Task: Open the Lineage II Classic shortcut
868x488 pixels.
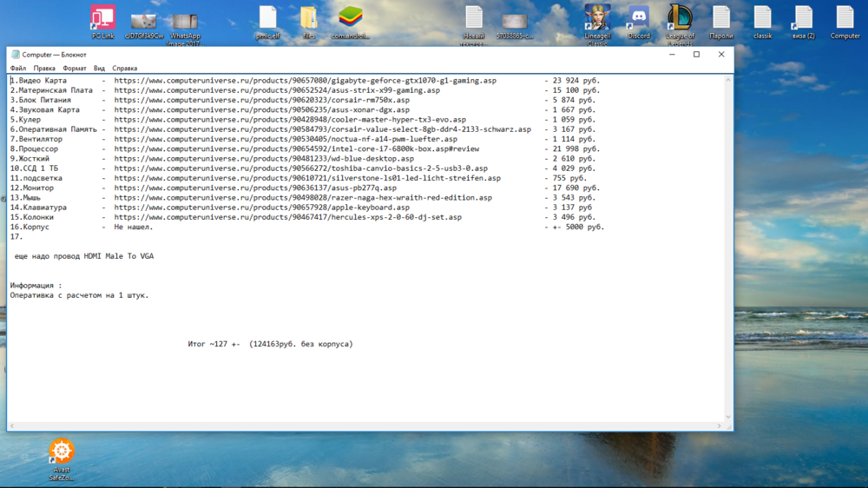Action: pyautogui.click(x=597, y=20)
